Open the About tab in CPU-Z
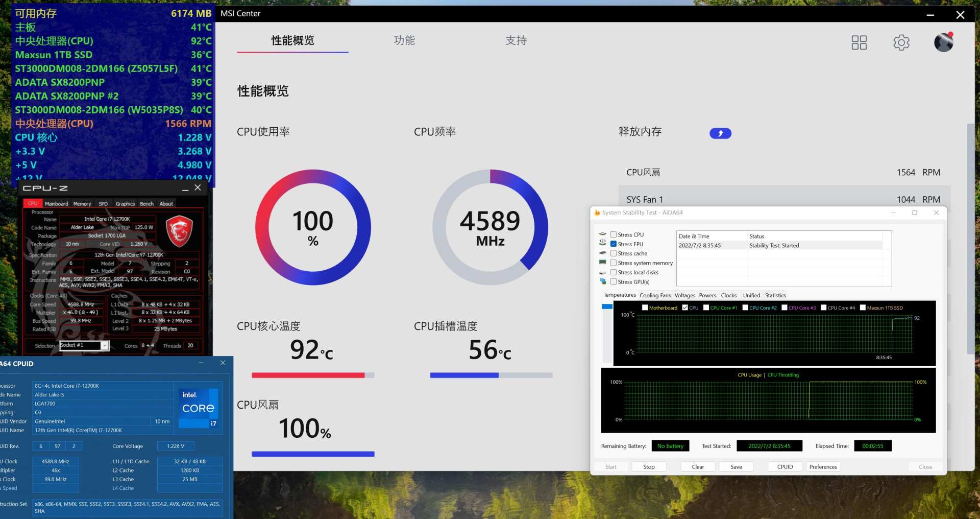The width and height of the screenshot is (980, 519). click(x=166, y=204)
